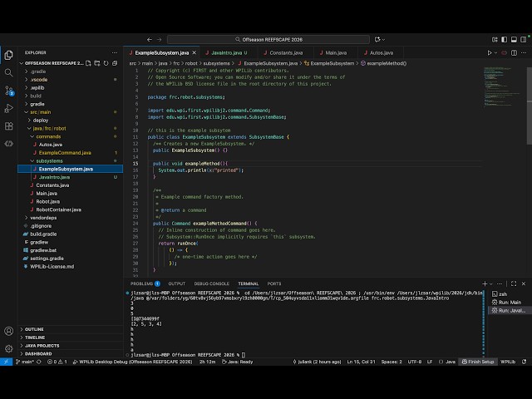Click Finish Setup in status bar
This screenshot has height=399, width=532.
click(x=478, y=362)
